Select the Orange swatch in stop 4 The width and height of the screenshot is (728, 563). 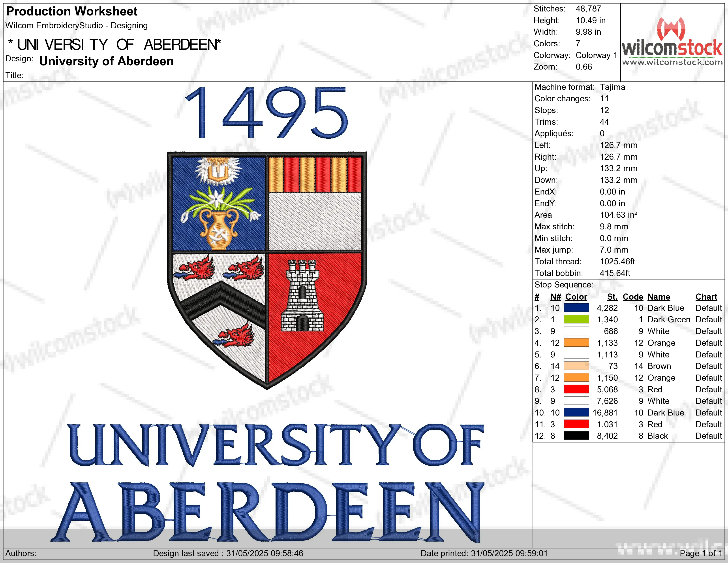coord(576,343)
